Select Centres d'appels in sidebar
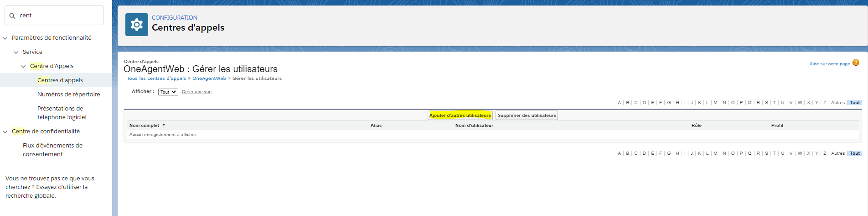This screenshot has width=868, height=216. coord(60,80)
